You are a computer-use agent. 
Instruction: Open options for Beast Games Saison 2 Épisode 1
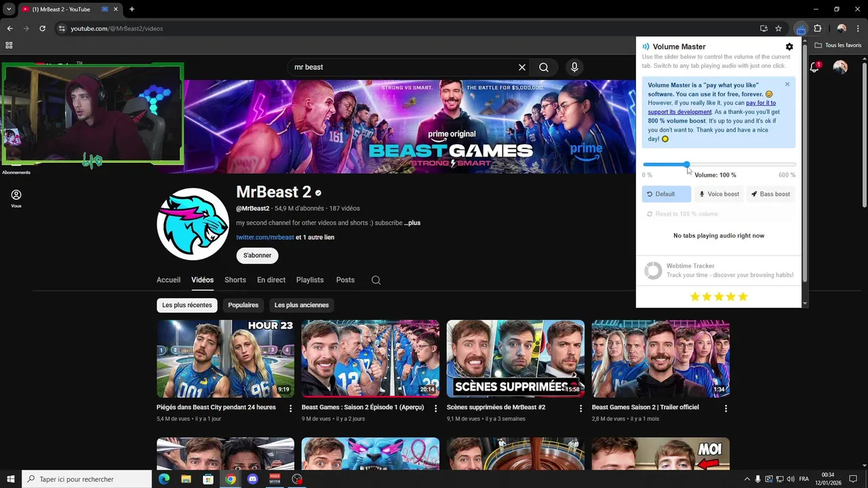435,408
